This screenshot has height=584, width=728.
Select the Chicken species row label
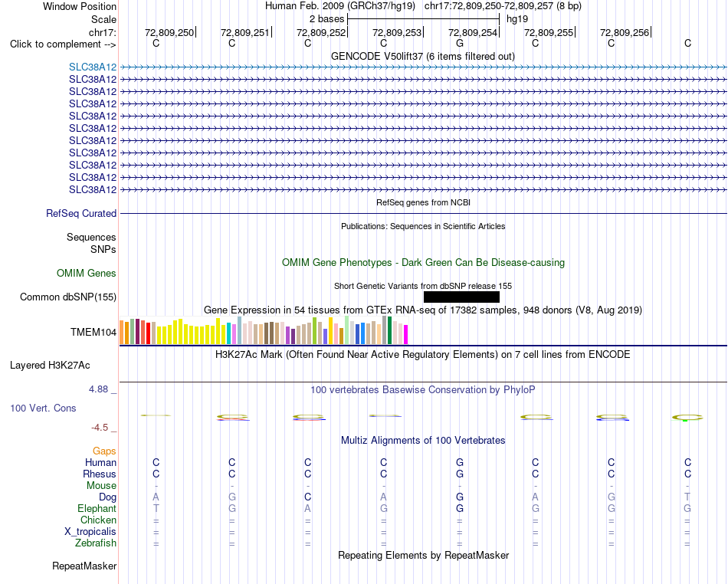tap(98, 520)
